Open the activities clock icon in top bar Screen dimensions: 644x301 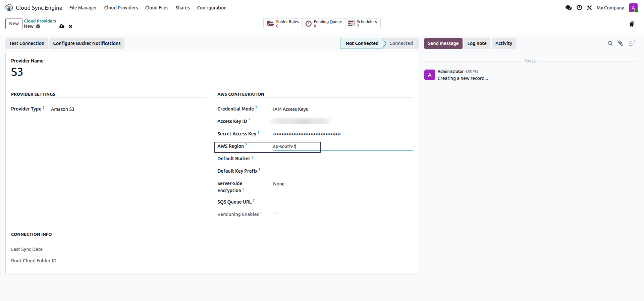click(579, 8)
